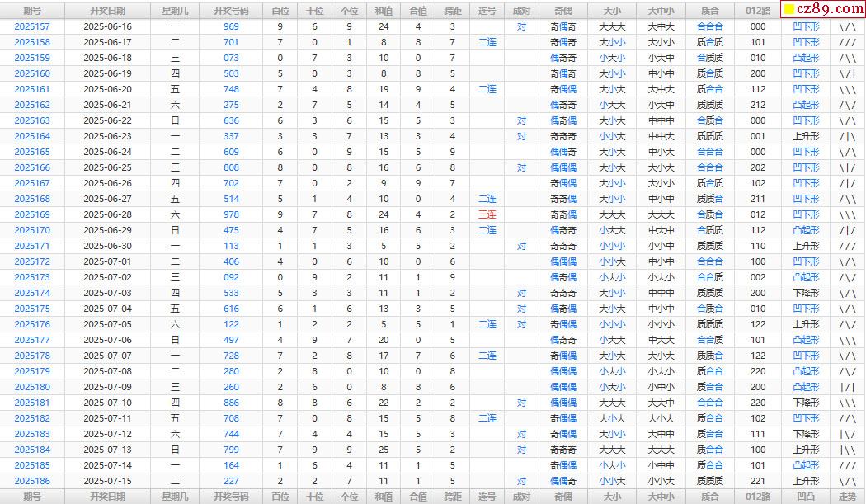Click 小小小 in row 2025176

pyautogui.click(x=612, y=324)
